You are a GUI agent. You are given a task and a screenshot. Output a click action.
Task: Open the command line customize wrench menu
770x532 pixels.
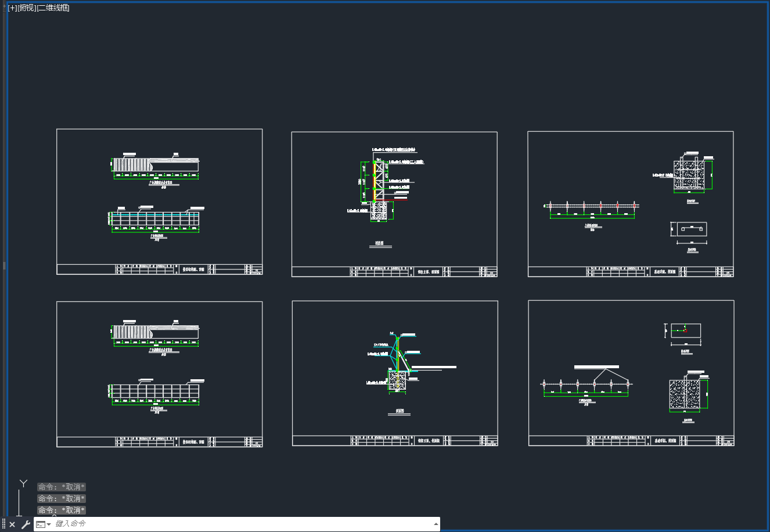pyautogui.click(x=26, y=524)
